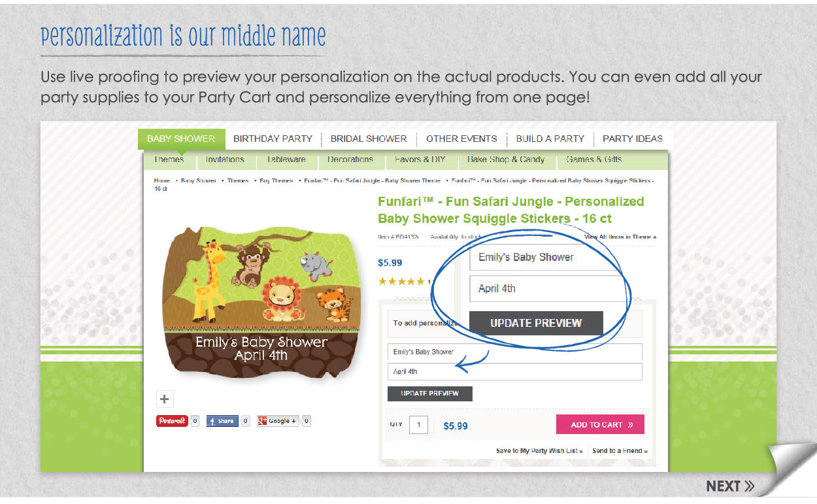The width and height of the screenshot is (817, 504).
Task: Click the Save to My Party Wish List link
Action: [539, 451]
